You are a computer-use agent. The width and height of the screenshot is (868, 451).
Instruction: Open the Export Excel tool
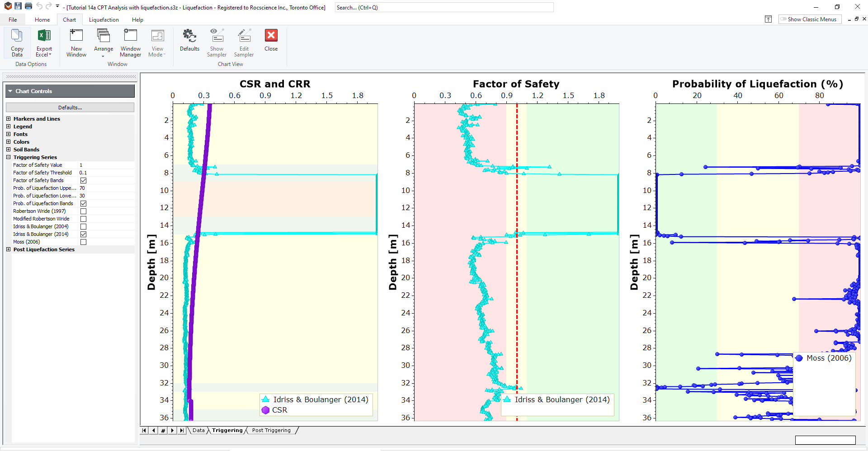tap(44, 43)
